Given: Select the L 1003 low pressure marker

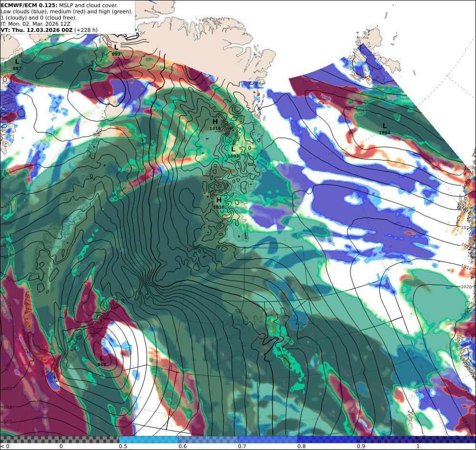Looking at the screenshot, I should [233, 152].
